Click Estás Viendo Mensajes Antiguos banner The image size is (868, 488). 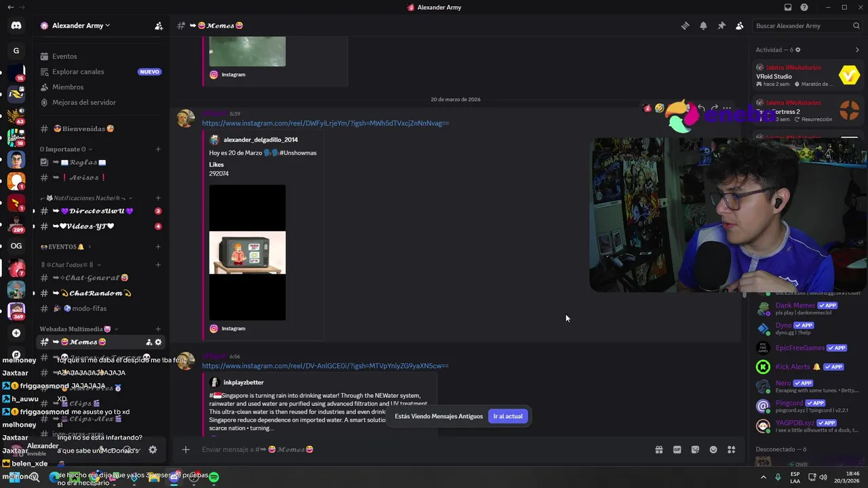[439, 416]
